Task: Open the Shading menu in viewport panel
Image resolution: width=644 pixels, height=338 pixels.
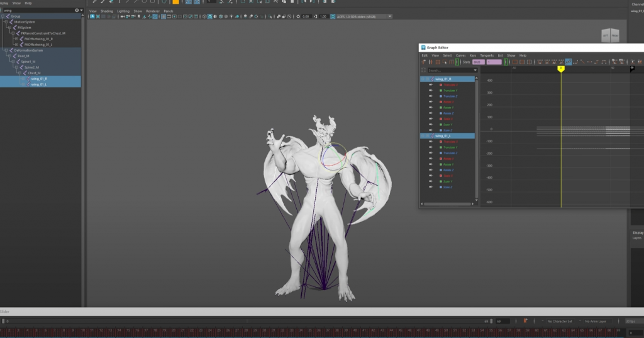Action: click(106, 11)
